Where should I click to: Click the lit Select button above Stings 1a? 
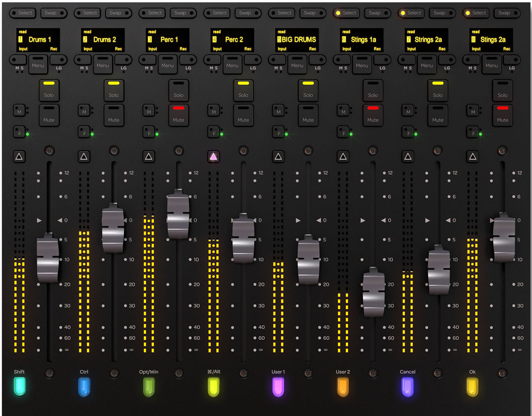point(347,13)
